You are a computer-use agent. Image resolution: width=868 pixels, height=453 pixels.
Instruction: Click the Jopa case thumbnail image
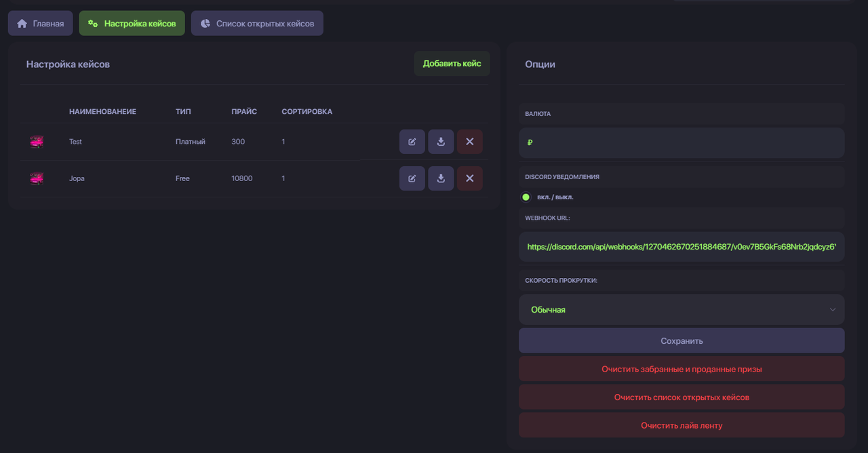[x=37, y=178]
